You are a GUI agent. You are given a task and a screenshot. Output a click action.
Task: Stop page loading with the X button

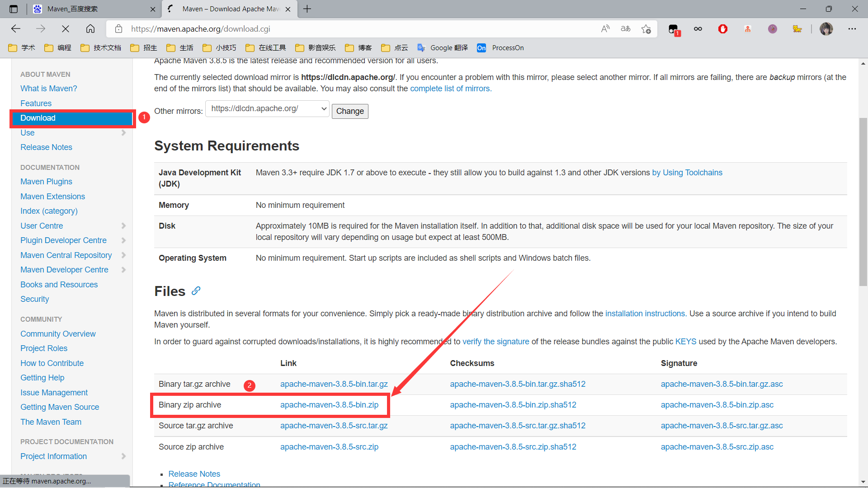coord(66,29)
